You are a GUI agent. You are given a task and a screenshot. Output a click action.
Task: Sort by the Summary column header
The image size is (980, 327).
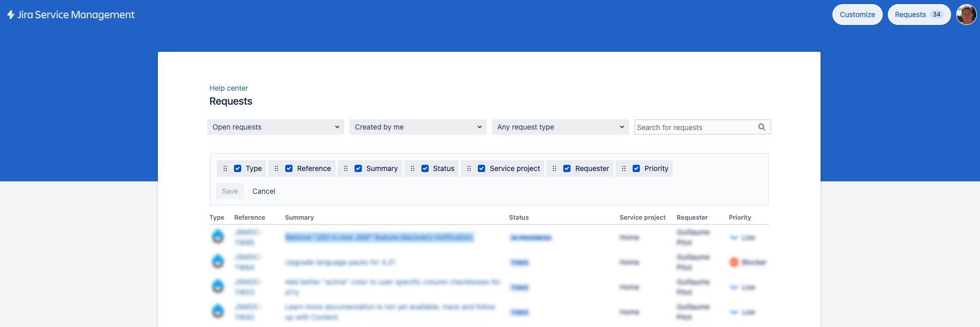pos(299,218)
